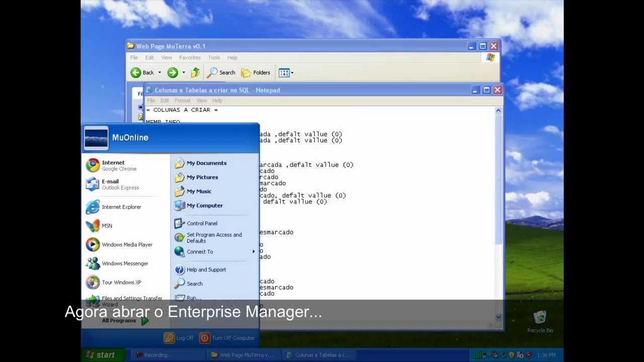Image resolution: width=644 pixels, height=362 pixels.
Task: Expand the Connect To submenu
Action: pyautogui.click(x=215, y=252)
